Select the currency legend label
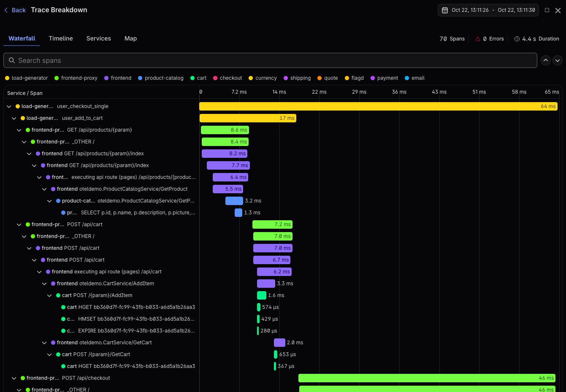 click(x=266, y=78)
